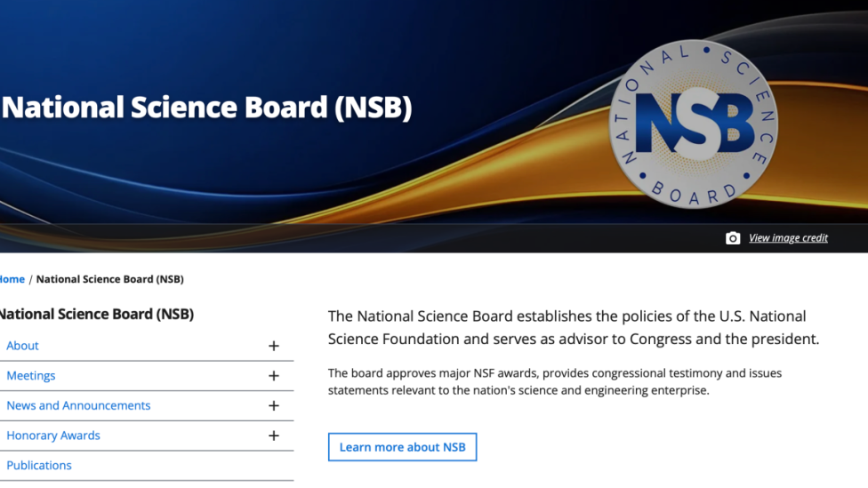Screen dimensions: 868x488
Task: Click the breadcrumb slash separator after Home
Action: [30, 279]
